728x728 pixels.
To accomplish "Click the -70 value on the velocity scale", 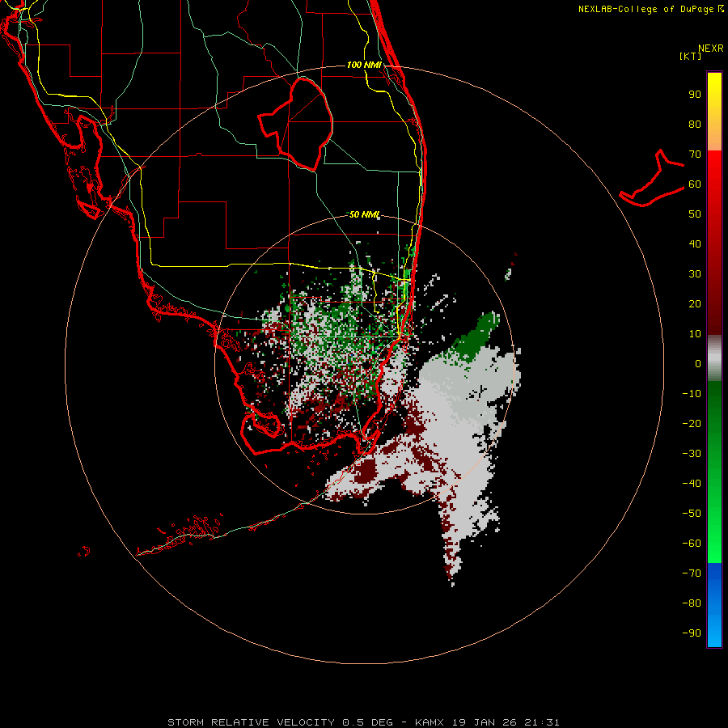I will pyautogui.click(x=692, y=574).
